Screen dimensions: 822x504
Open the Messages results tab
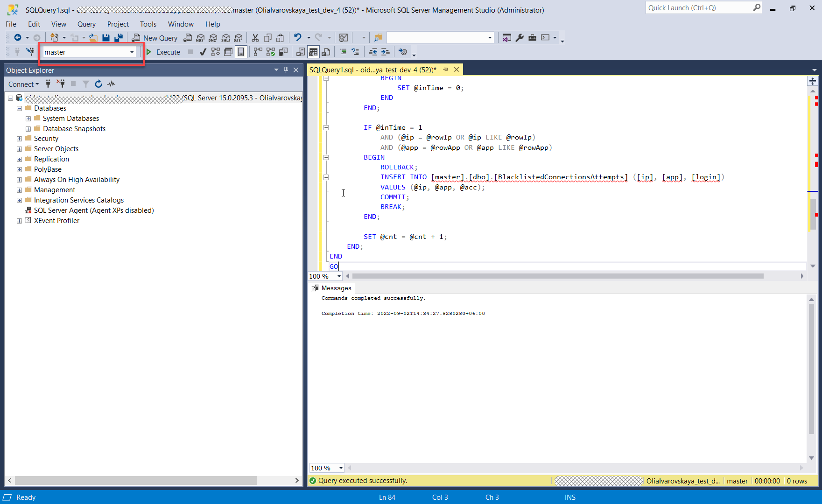tap(331, 288)
